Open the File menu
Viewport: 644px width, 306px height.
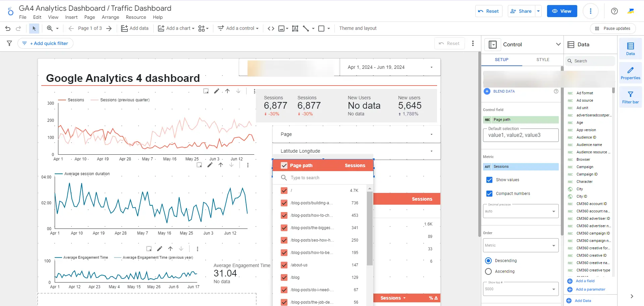point(23,17)
